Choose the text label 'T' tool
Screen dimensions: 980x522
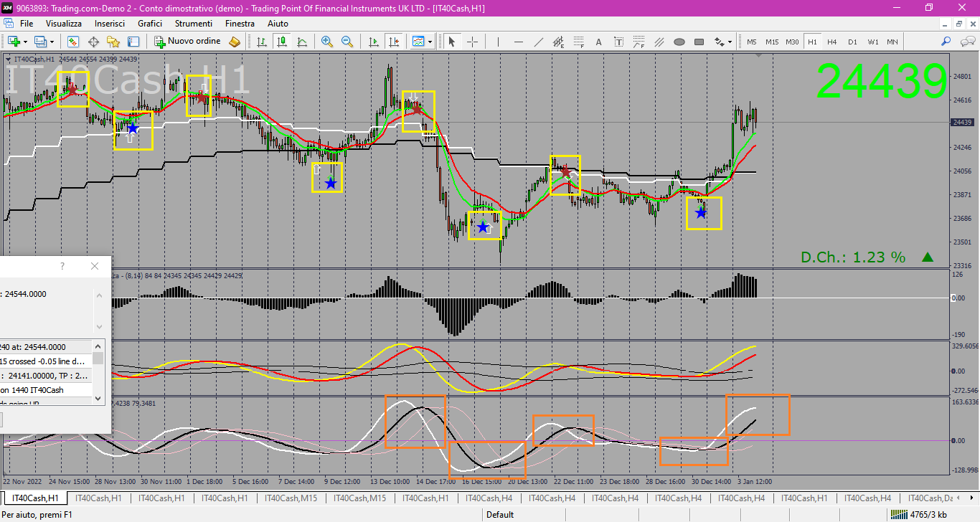pos(618,42)
